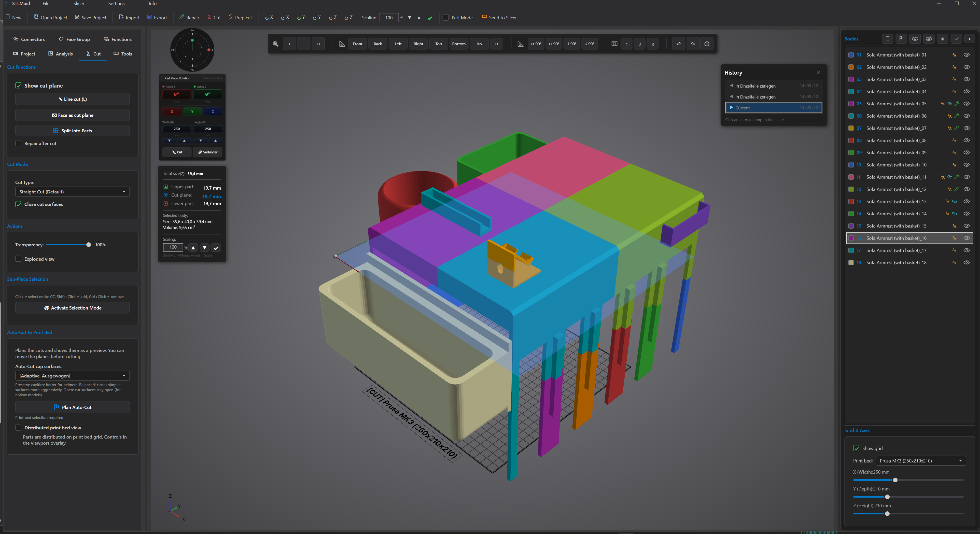Enable Distributed print bed view checkbox

(x=18, y=428)
